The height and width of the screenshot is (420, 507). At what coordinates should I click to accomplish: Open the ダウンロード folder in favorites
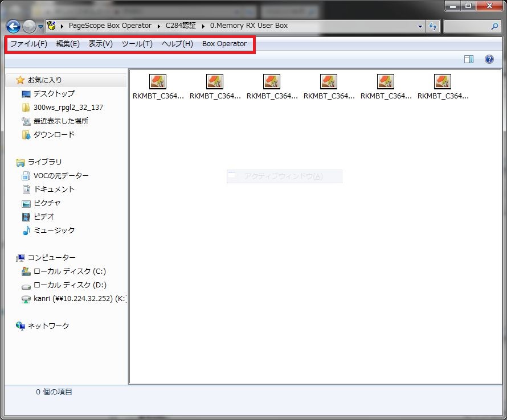(x=54, y=134)
